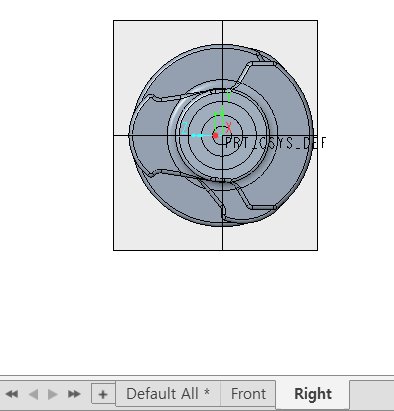Screen dimensions: 394x411
Task: Jump to the last tab
Action: tap(74, 394)
